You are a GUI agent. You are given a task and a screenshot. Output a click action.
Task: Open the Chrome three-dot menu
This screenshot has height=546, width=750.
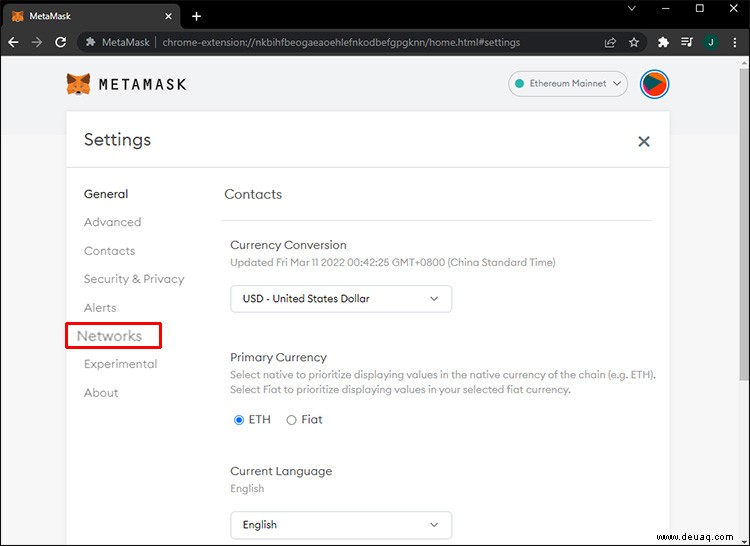tap(735, 42)
